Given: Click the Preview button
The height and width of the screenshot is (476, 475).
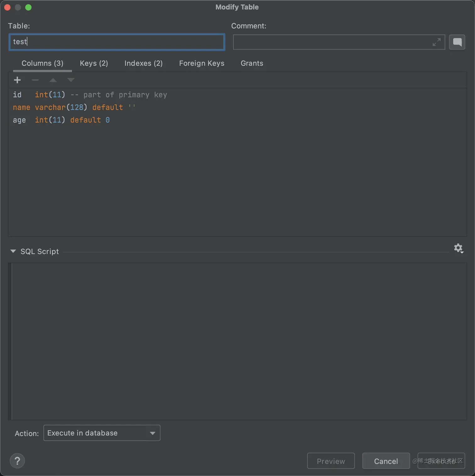Looking at the screenshot, I should (331, 461).
